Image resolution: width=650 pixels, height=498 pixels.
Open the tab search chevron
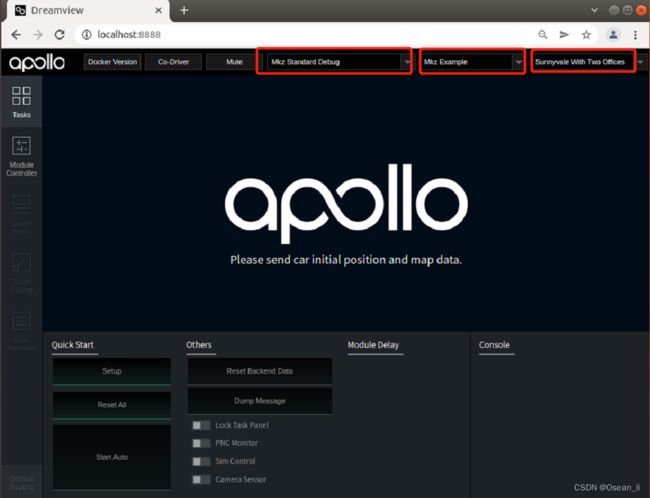[594, 10]
